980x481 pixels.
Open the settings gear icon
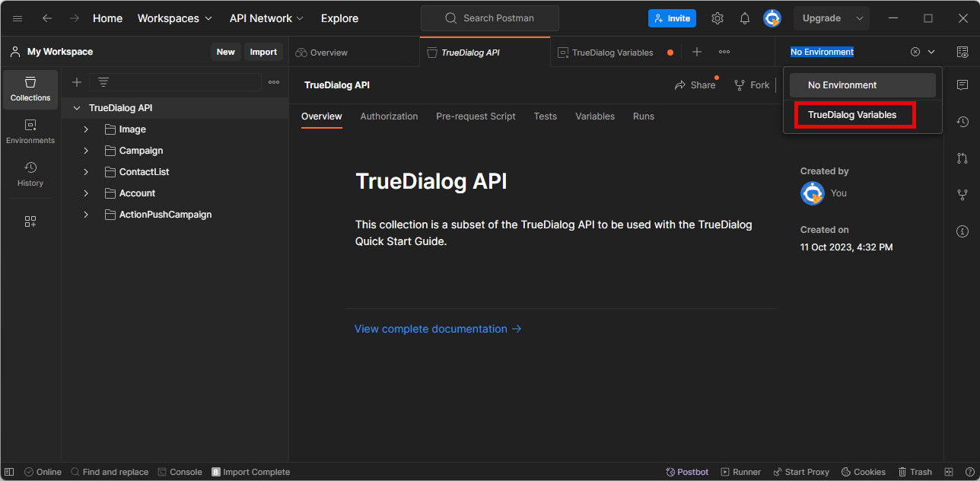(x=717, y=18)
